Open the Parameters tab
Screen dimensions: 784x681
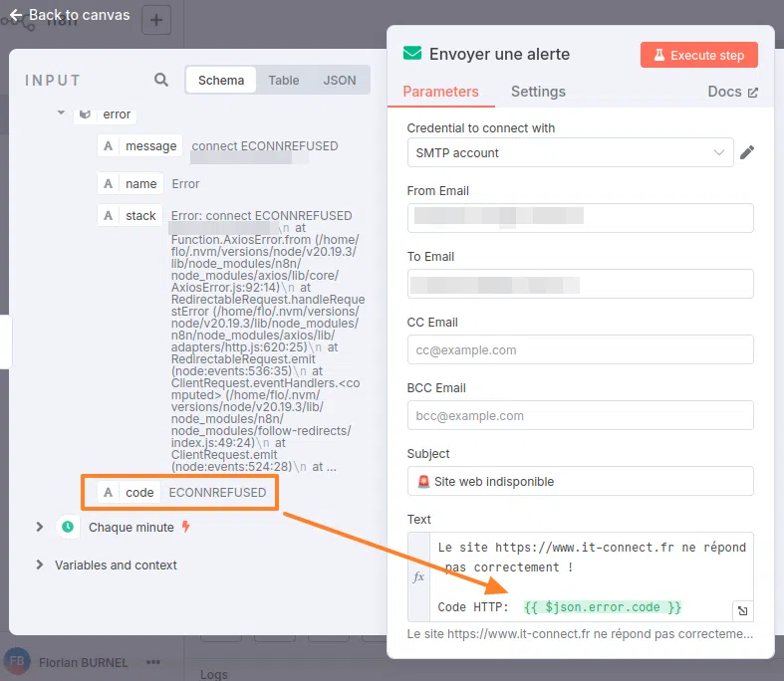click(x=440, y=92)
